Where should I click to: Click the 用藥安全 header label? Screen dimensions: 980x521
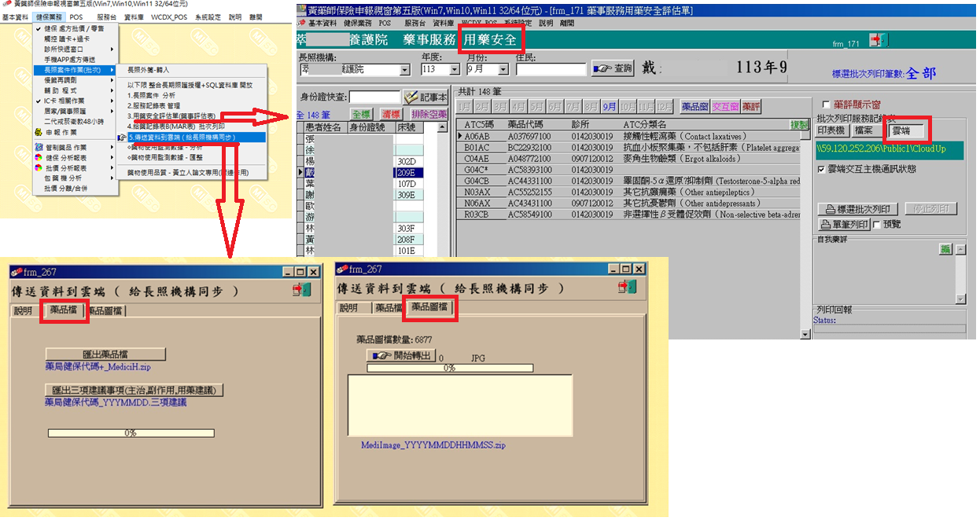(489, 39)
